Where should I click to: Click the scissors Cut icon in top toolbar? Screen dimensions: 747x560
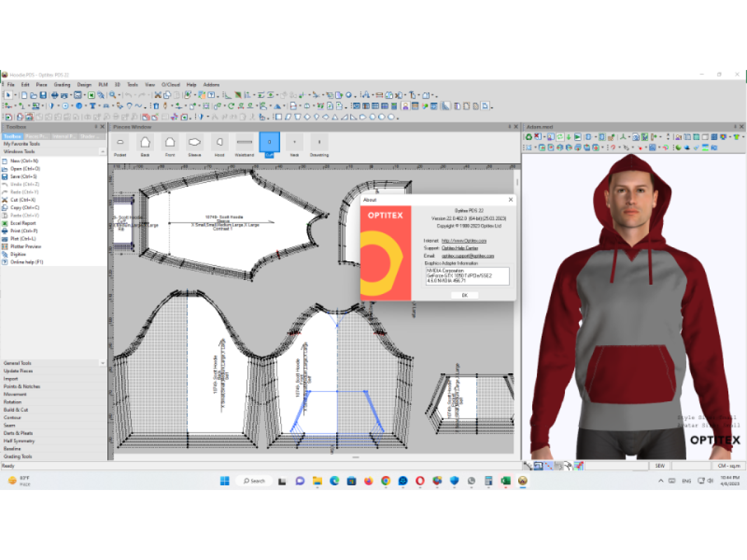pos(158,95)
